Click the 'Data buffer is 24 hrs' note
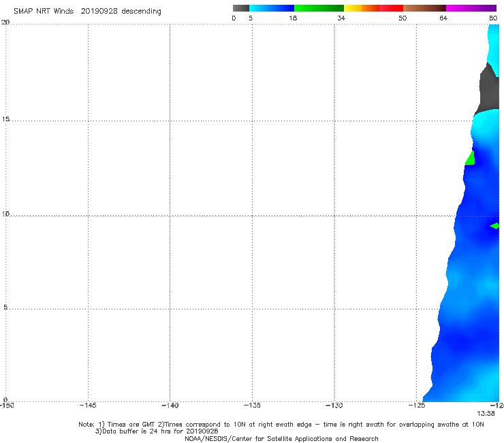 (x=157, y=431)
